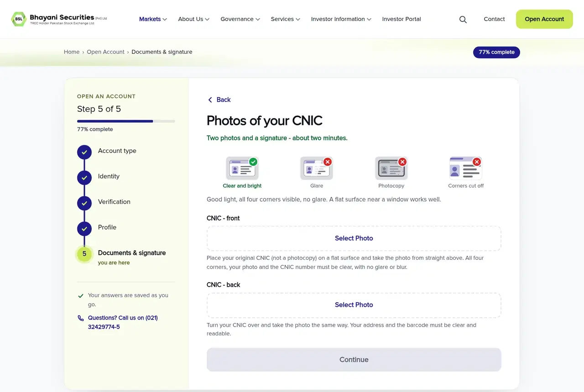Image resolution: width=584 pixels, height=392 pixels.
Task: Click the Step 5 of 5 text
Action: point(99,109)
